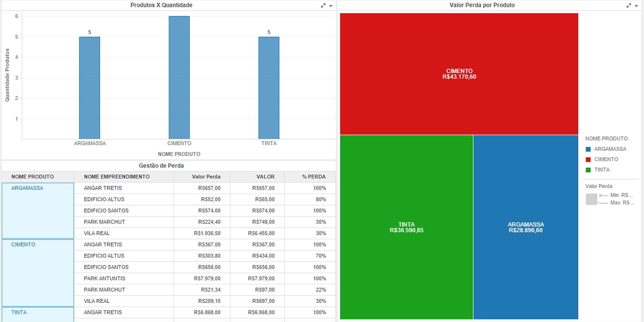Click the green TINTA legend swatch
The height and width of the screenshot is (322, 644).
coord(588,170)
